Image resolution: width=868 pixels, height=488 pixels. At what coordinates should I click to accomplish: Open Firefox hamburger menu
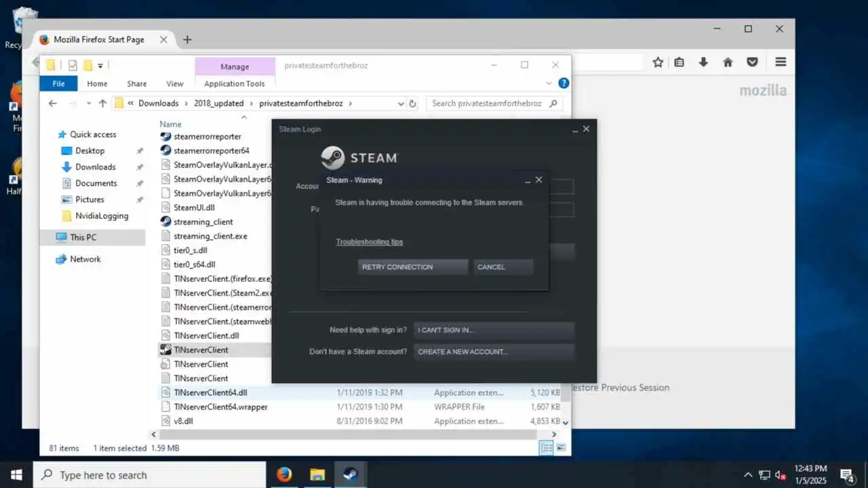781,62
